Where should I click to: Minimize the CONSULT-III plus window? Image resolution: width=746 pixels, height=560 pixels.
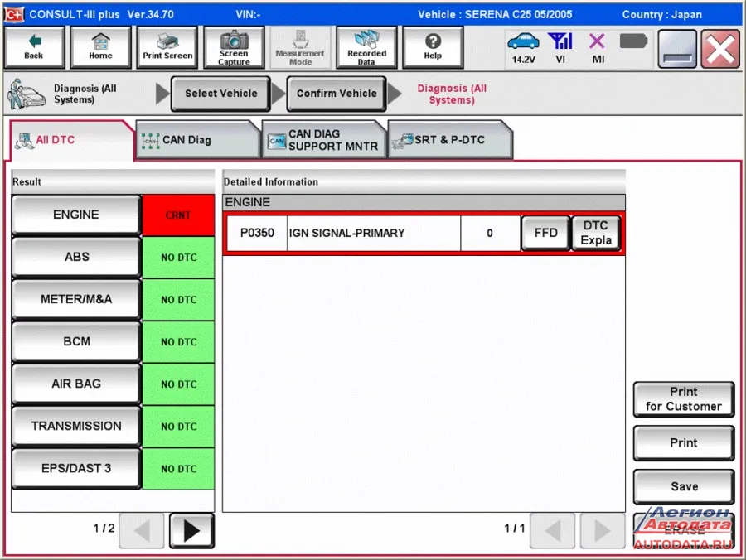[x=677, y=49]
